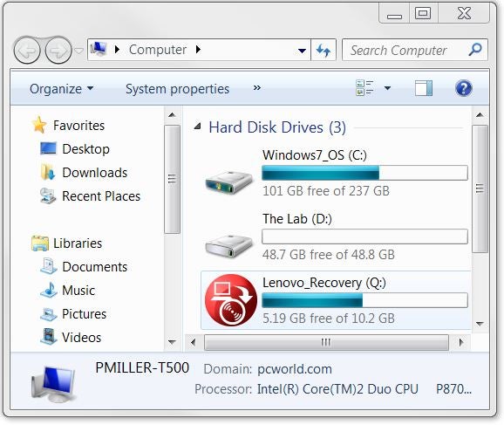Screen dimensions: 504x425
Task: Click System properties in toolbar
Action: click(177, 89)
